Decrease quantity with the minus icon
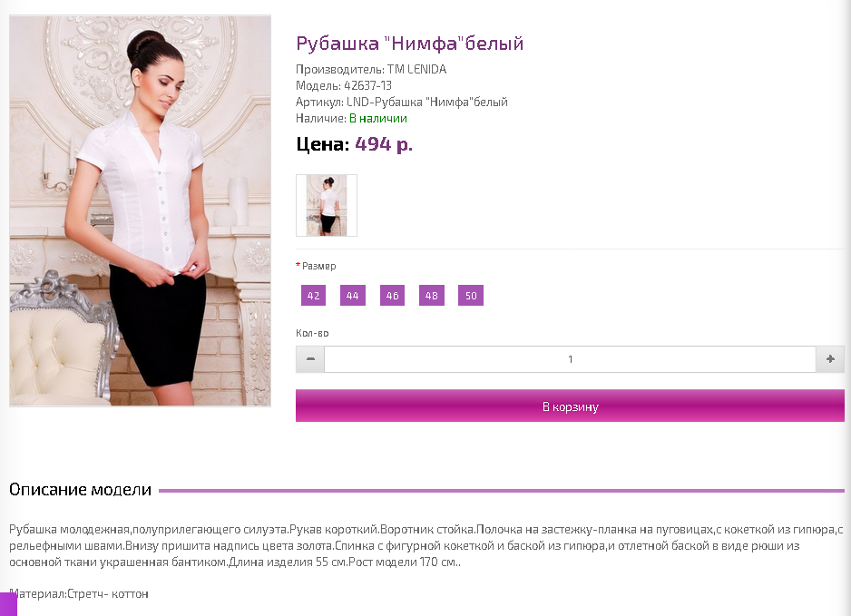 coord(310,359)
